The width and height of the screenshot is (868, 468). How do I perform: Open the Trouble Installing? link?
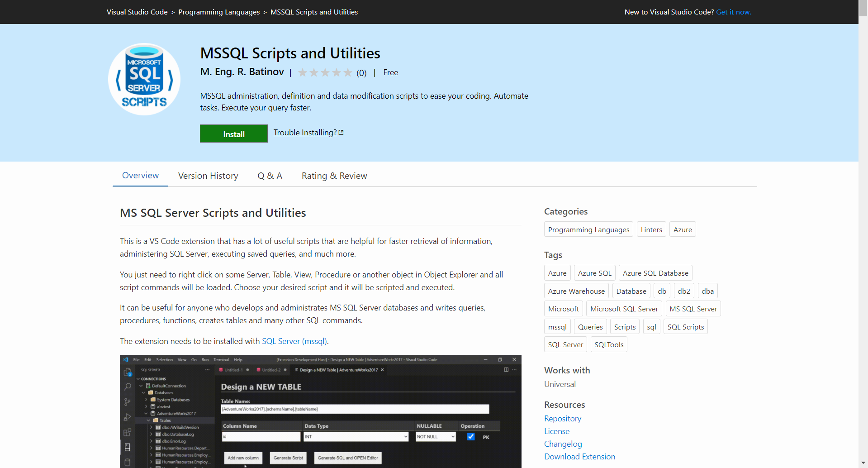pyautogui.click(x=305, y=133)
